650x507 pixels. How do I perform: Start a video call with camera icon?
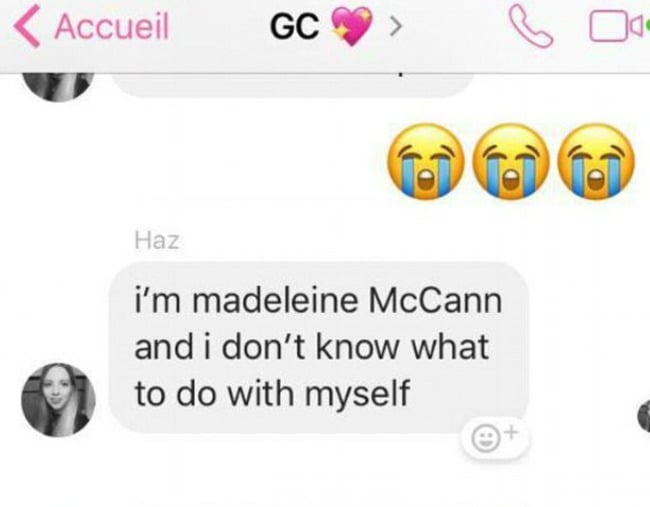[614, 28]
